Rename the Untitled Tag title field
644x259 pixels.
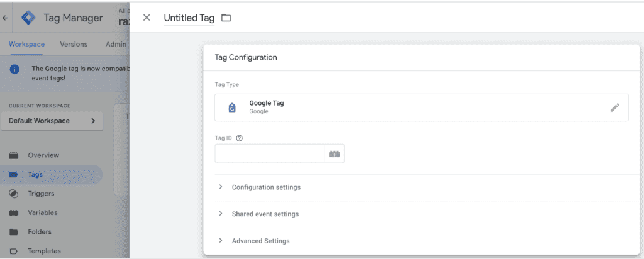click(x=189, y=18)
